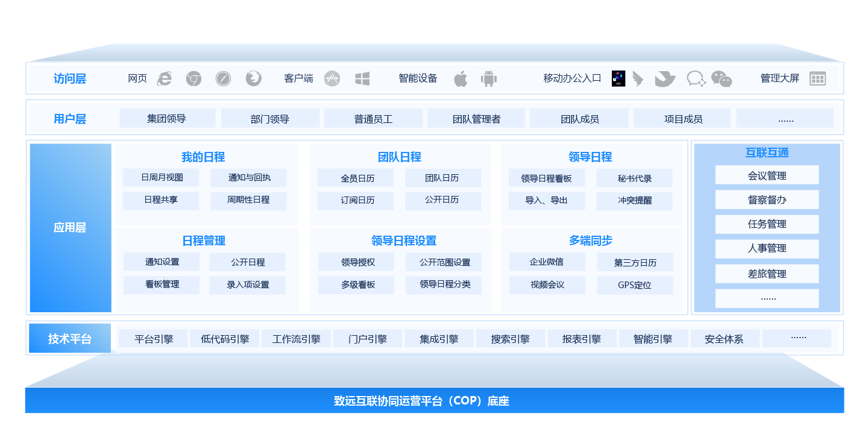
Task: Click the Safari compass icon
Action: [223, 78]
